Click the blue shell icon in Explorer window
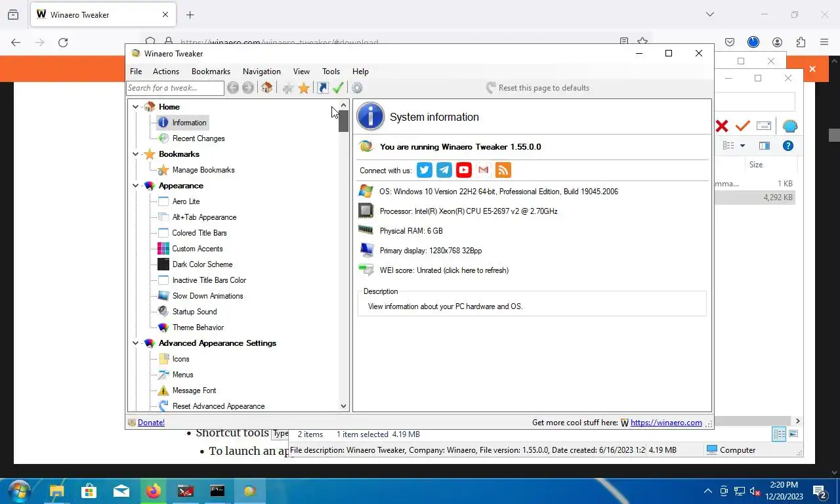The image size is (840, 504). tap(789, 126)
